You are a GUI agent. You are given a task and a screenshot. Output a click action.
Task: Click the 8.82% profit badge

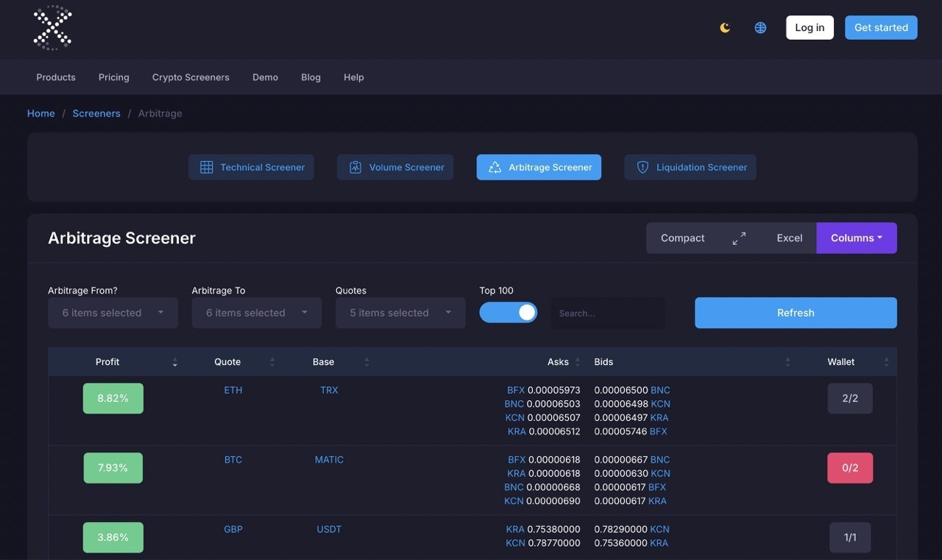pos(113,398)
